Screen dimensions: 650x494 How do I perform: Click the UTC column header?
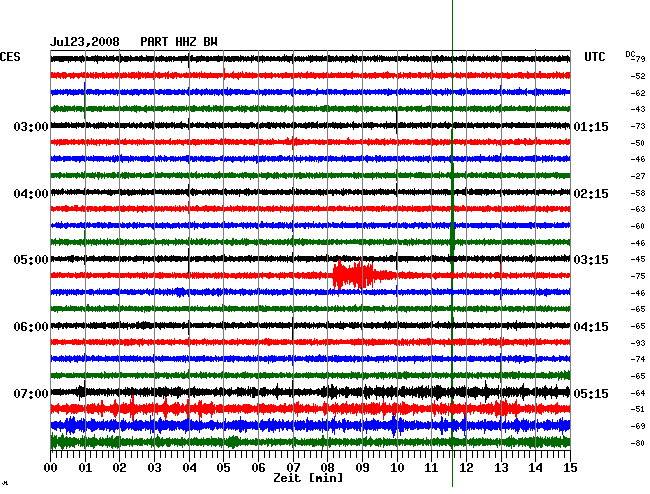click(x=594, y=57)
